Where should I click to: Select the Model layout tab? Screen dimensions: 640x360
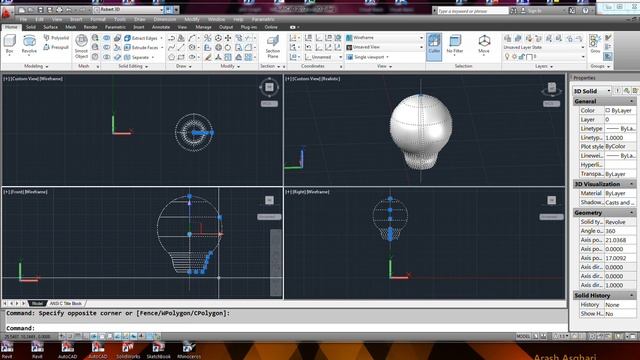point(37,303)
